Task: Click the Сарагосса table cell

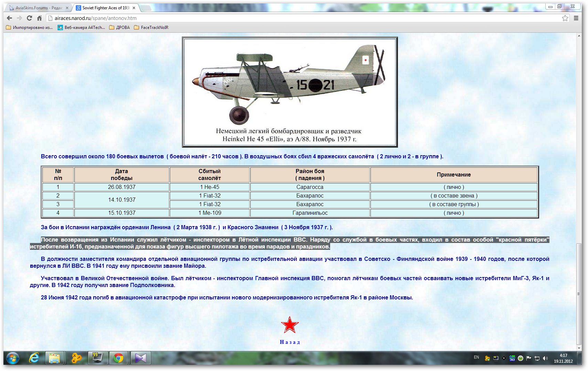Action: pos(310,187)
